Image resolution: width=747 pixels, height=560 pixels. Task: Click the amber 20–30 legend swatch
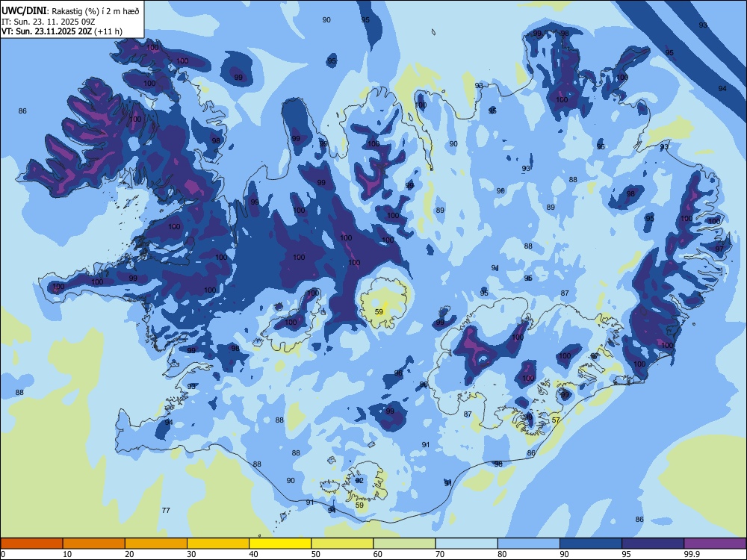point(156,544)
